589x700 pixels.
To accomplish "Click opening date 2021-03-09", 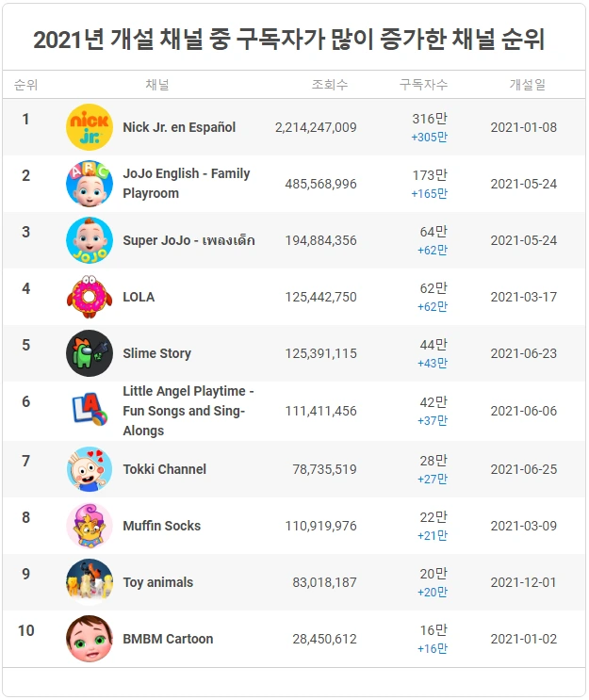I will coord(524,526).
